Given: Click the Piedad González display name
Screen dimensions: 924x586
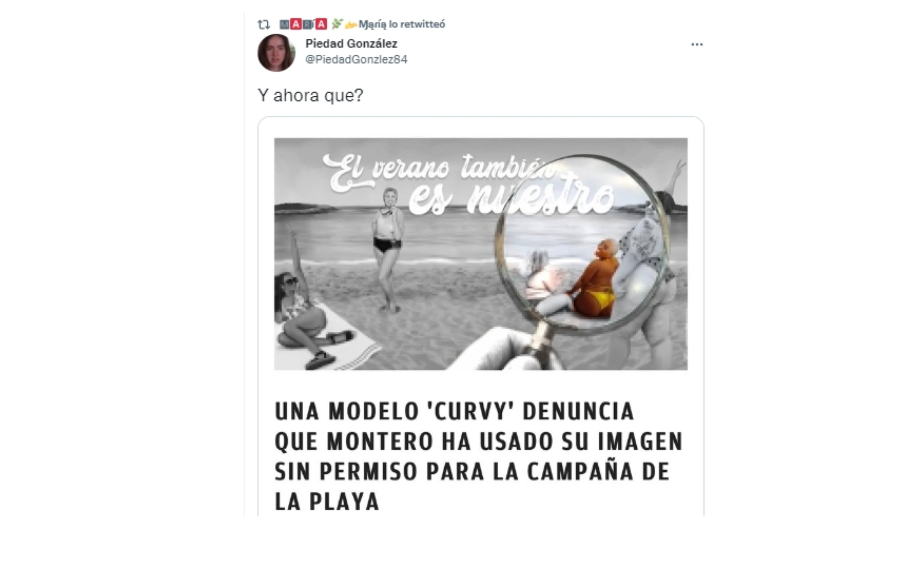Looking at the screenshot, I should click(x=351, y=44).
